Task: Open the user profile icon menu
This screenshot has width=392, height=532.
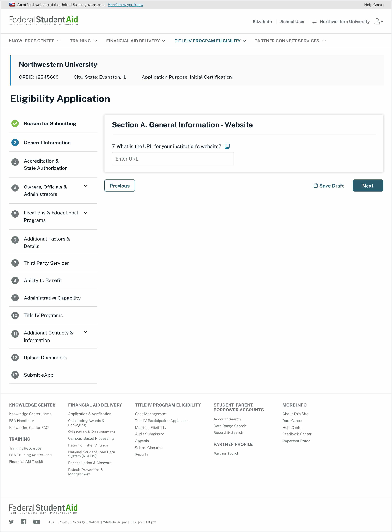Action: point(379,22)
